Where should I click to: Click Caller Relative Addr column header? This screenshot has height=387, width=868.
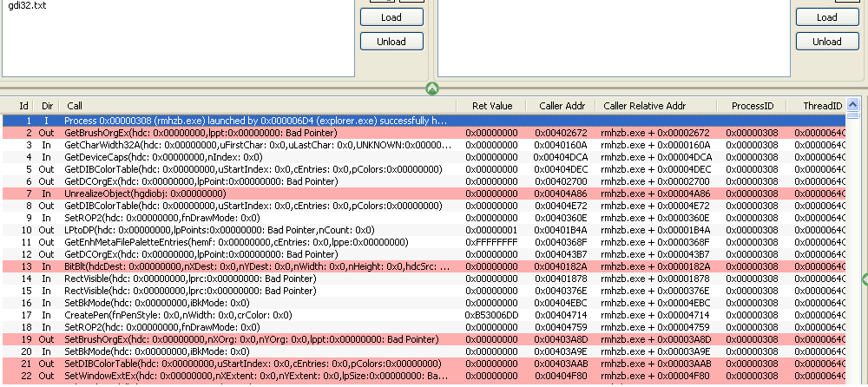coord(645,106)
